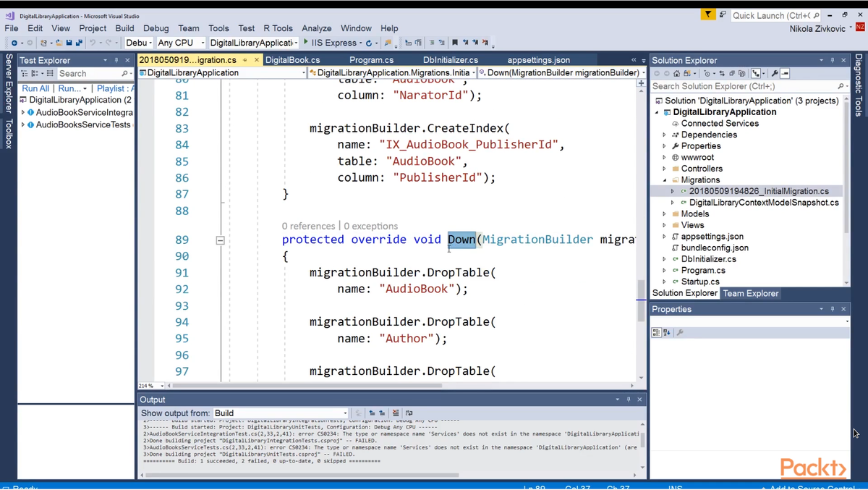Open Solution Configurations dropdown showing Debug
The height and width of the screenshot is (490, 868).
coord(140,43)
